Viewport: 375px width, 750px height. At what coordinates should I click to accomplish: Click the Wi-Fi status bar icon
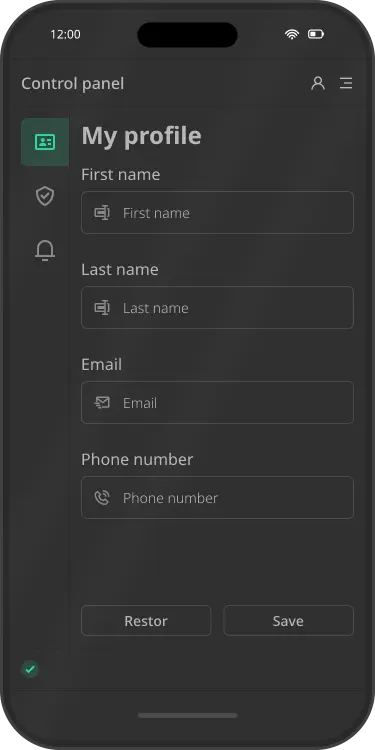[x=292, y=34]
